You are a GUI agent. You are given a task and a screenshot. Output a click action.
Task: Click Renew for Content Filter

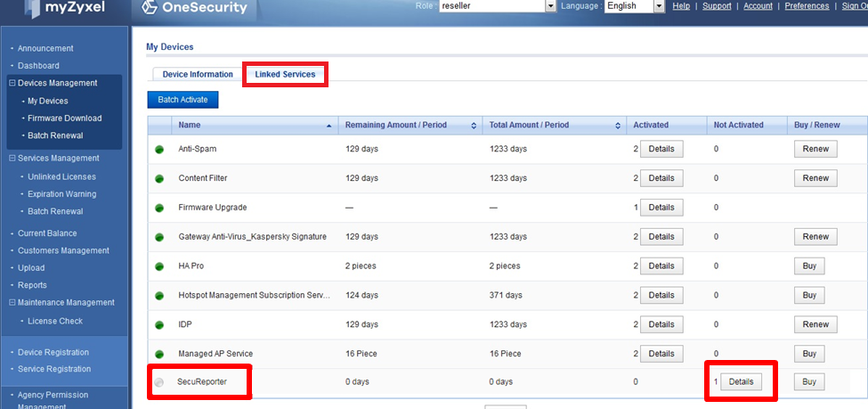pyautogui.click(x=815, y=178)
